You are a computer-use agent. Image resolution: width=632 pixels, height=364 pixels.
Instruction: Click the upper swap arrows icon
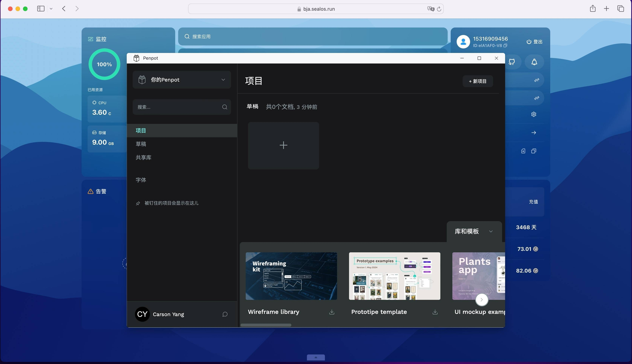coord(537,80)
